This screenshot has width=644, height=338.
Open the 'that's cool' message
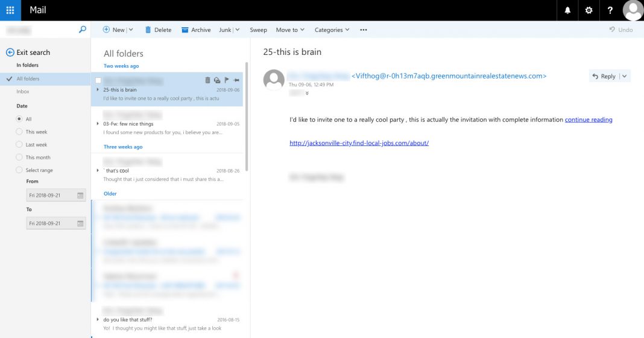pos(167,170)
